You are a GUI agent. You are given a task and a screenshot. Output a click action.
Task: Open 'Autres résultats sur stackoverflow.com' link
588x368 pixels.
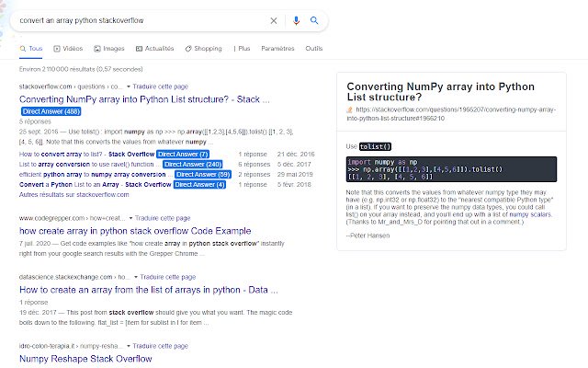73,195
